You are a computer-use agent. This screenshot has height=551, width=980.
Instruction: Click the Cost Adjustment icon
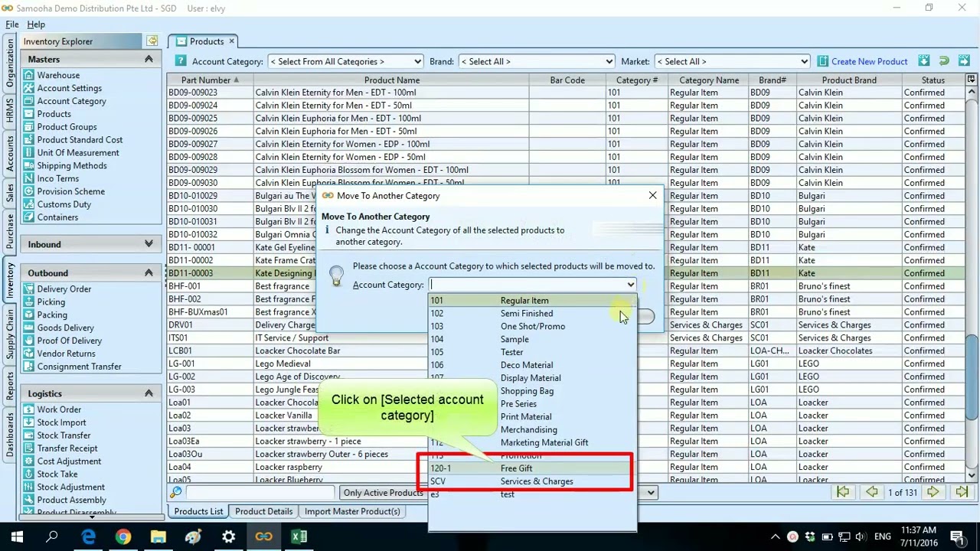[x=28, y=461]
